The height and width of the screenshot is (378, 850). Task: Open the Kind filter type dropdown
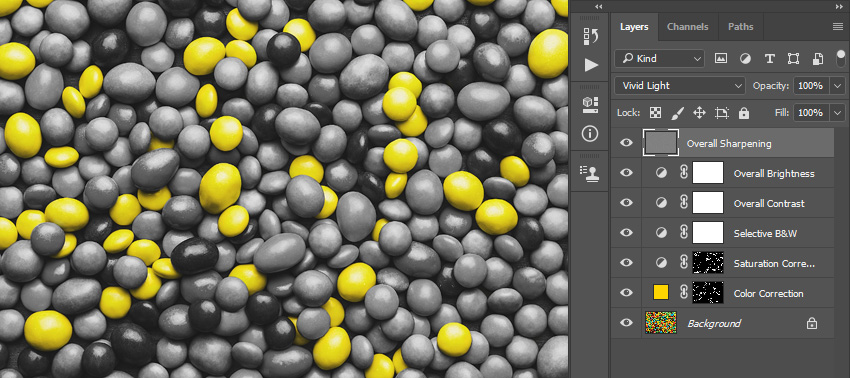click(660, 59)
